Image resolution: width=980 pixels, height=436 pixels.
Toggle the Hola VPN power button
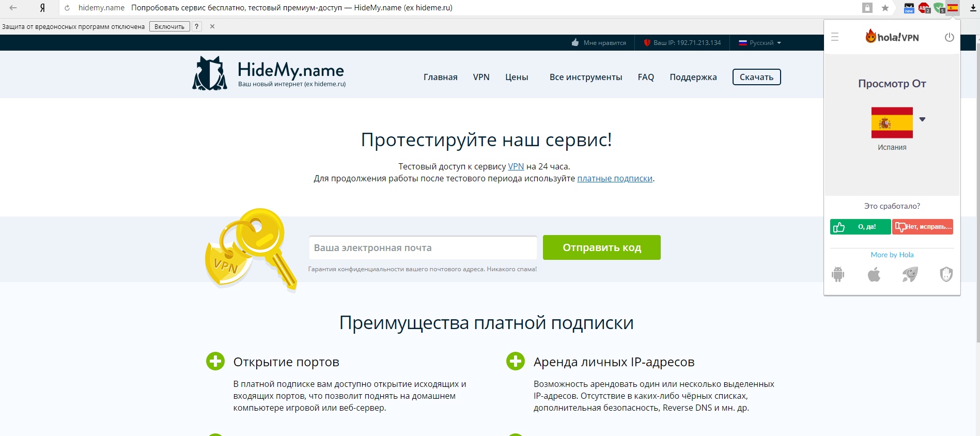949,37
